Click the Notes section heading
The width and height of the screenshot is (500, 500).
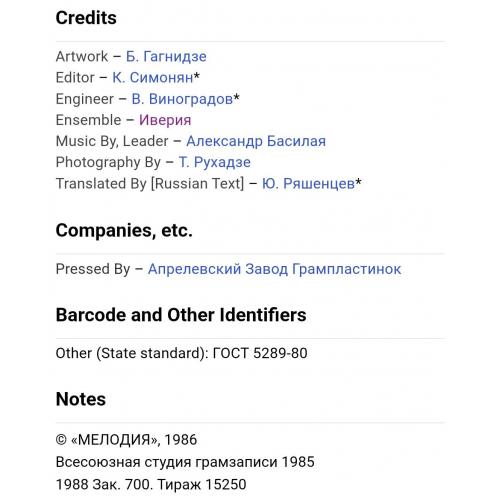click(81, 399)
